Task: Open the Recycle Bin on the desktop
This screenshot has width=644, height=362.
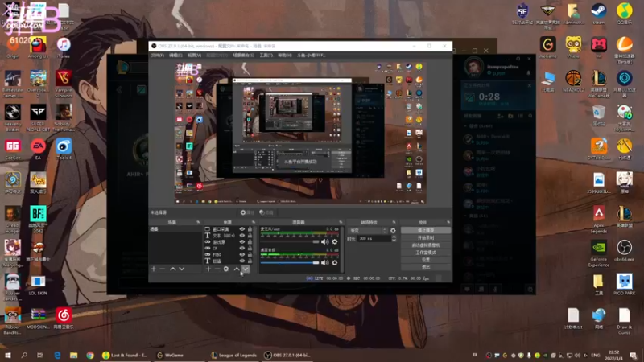Action: pos(599,115)
